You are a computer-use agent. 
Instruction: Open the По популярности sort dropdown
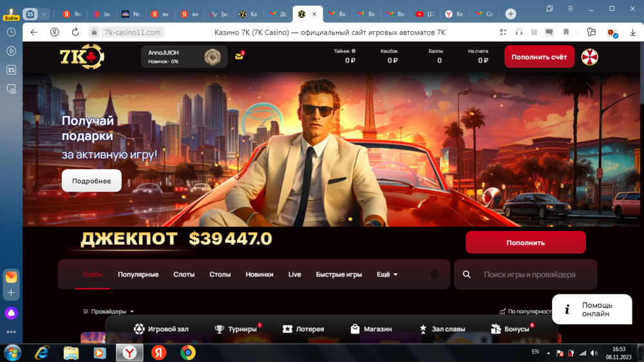click(x=525, y=312)
